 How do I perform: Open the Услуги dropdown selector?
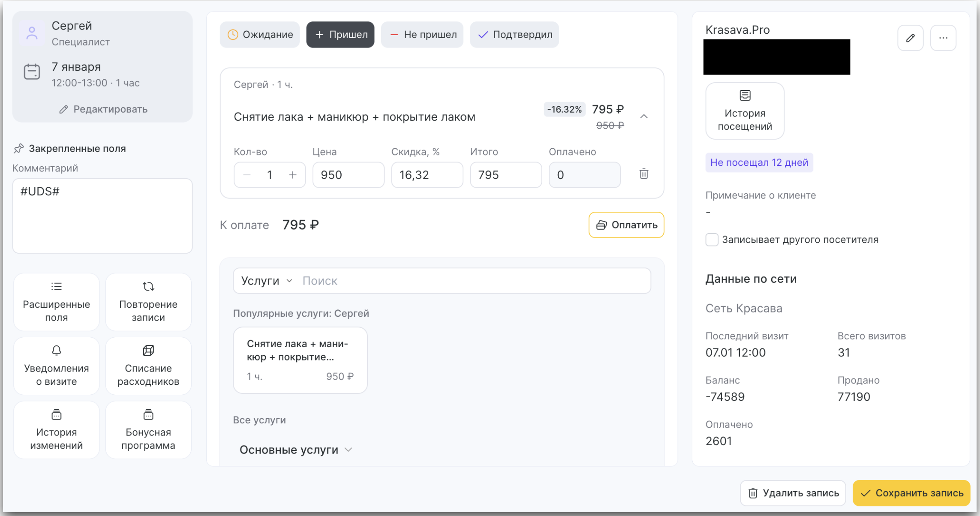[x=267, y=281]
